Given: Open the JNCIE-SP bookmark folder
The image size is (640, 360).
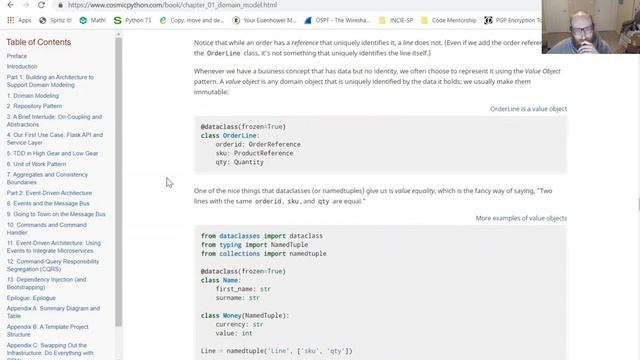Looking at the screenshot, I should coord(396,20).
